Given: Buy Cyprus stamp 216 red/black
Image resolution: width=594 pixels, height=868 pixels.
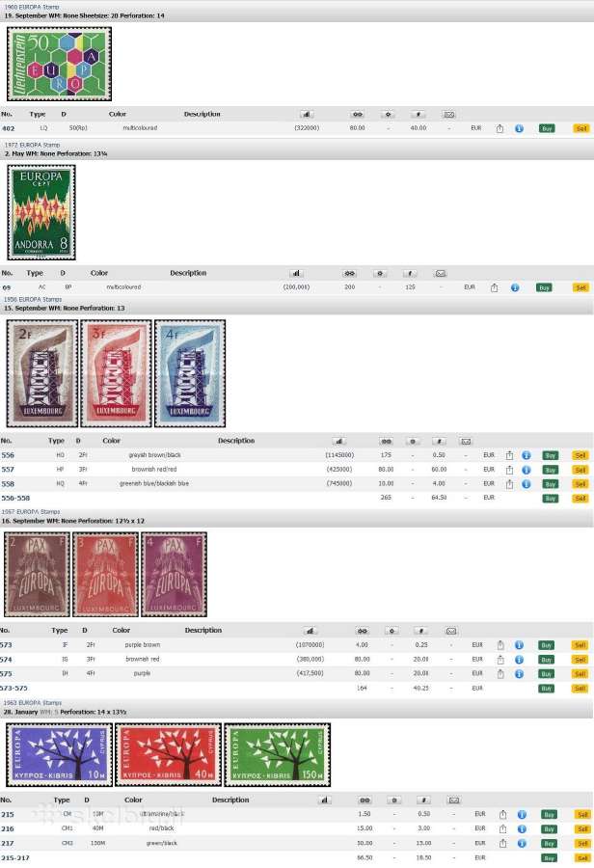Looking at the screenshot, I should click(549, 829).
